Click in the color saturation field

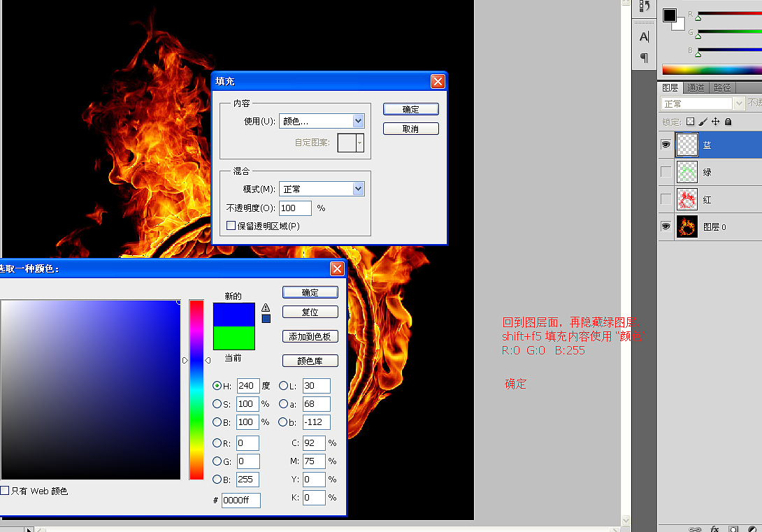point(91,389)
